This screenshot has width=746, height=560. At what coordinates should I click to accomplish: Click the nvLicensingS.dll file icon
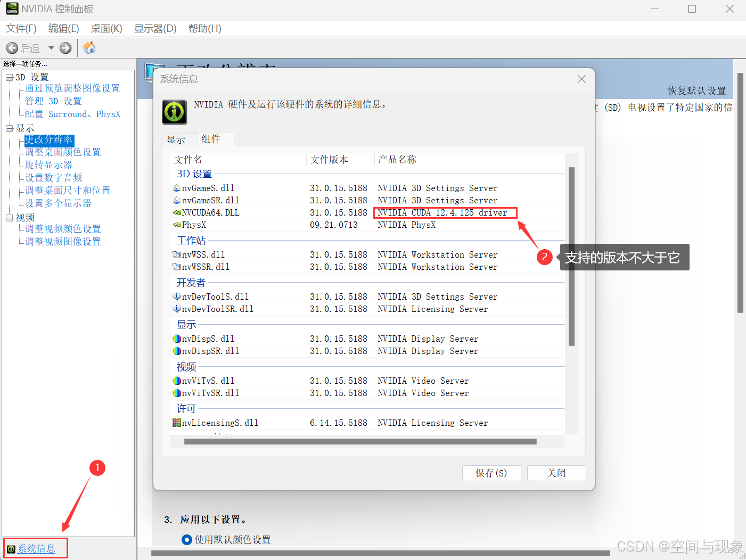coord(177,423)
